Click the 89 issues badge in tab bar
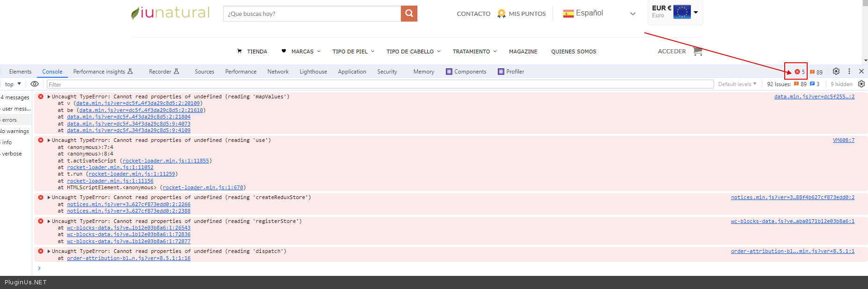Image resolution: width=868 pixels, height=289 pixels. click(x=816, y=72)
